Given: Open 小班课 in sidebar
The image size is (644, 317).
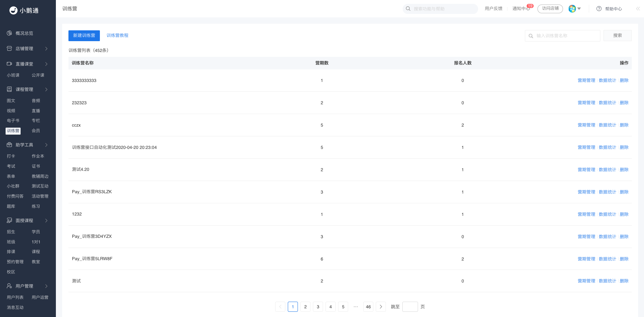Looking at the screenshot, I should [13, 75].
